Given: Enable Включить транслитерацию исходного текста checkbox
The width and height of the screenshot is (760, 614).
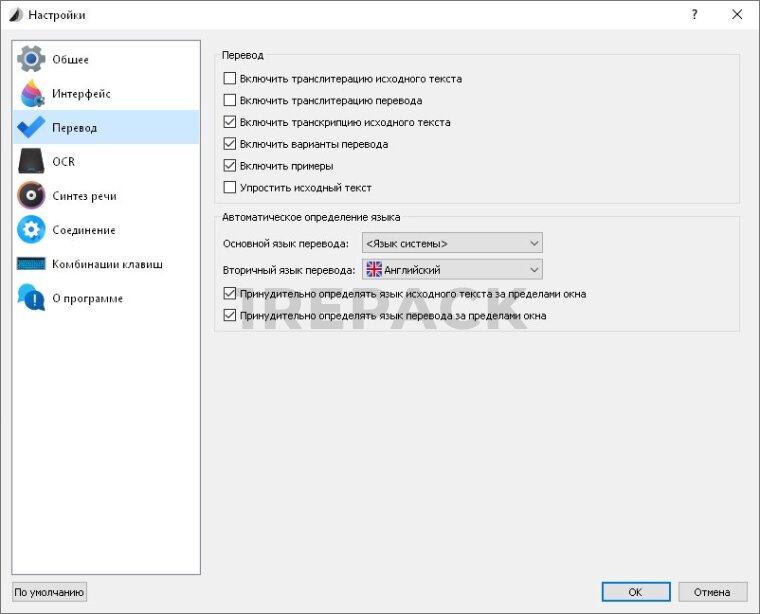Looking at the screenshot, I should point(230,78).
